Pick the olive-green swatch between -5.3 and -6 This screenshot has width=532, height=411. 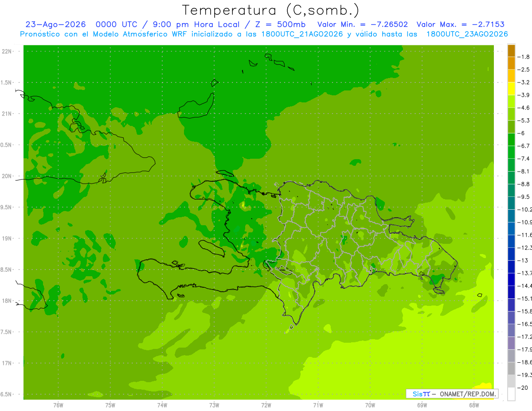coord(512,127)
